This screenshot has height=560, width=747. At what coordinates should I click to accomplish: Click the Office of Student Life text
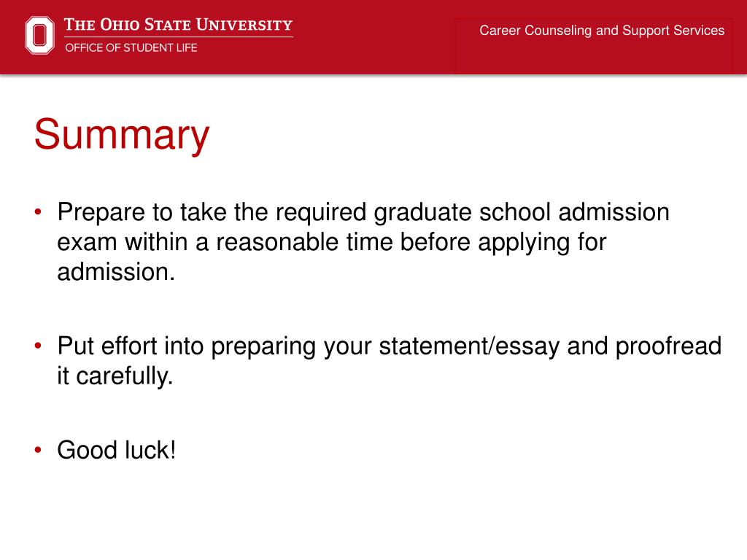click(131, 47)
